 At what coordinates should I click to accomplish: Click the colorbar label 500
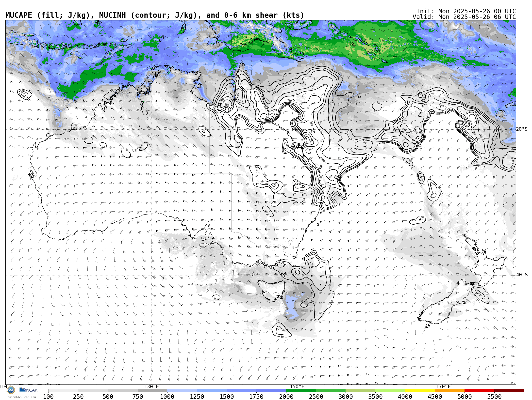tap(108, 397)
